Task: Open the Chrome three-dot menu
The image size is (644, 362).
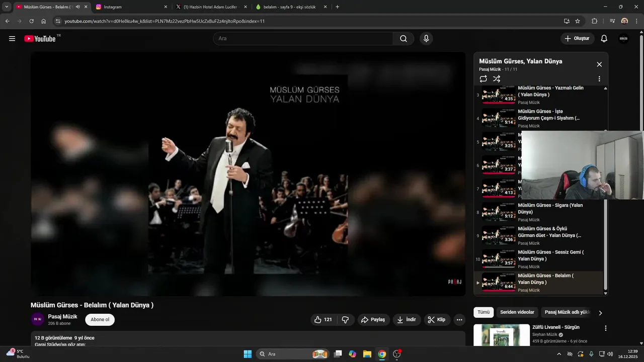Action: (x=636, y=21)
